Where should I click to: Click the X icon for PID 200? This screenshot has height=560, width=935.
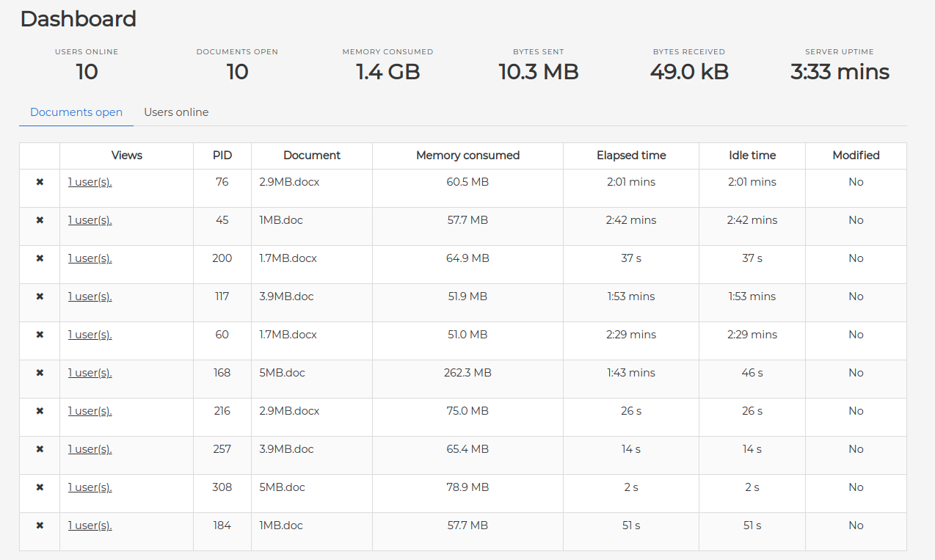click(x=40, y=258)
